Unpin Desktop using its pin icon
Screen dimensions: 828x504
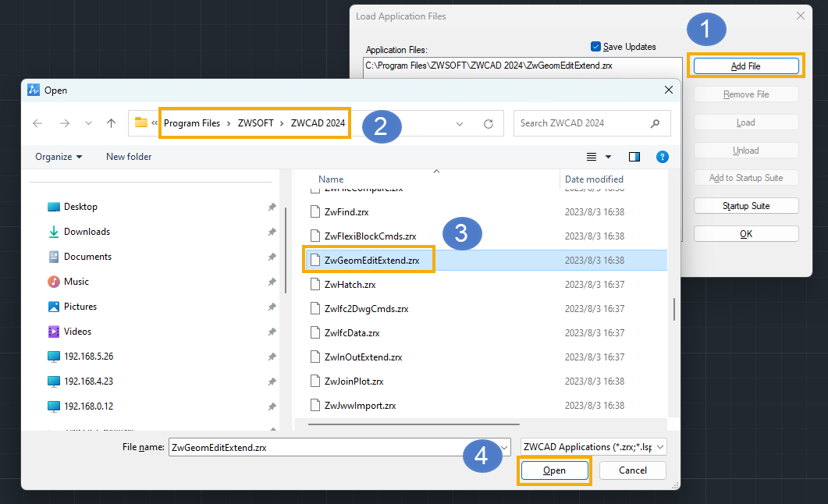(x=272, y=207)
